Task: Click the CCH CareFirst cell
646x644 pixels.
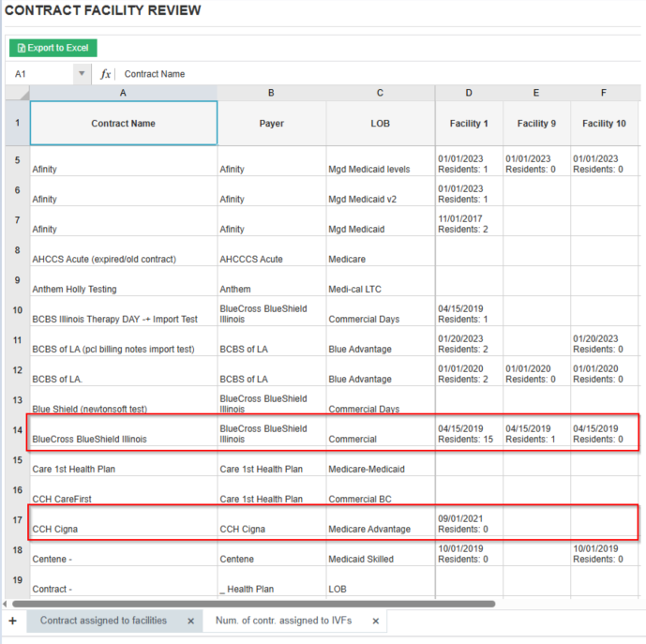Action: coord(123,490)
